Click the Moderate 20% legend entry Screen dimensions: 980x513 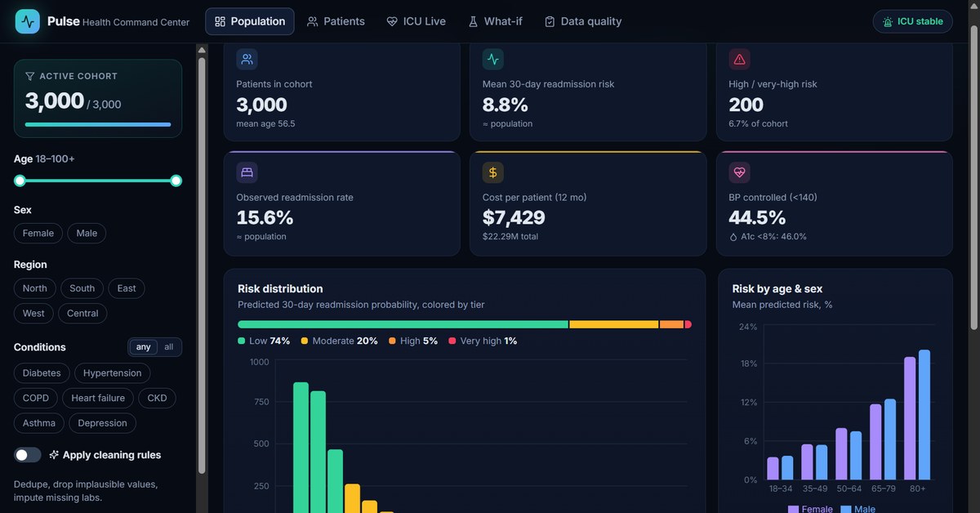[x=339, y=341]
